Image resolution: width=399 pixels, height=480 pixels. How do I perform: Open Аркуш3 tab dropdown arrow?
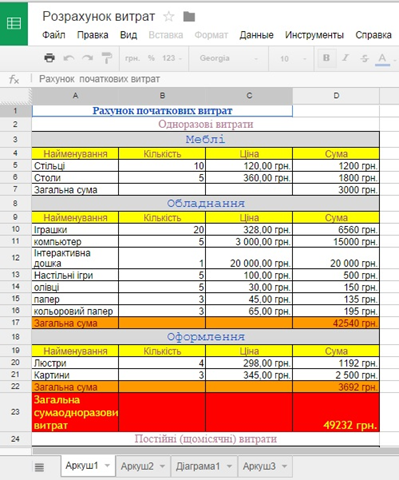click(284, 466)
